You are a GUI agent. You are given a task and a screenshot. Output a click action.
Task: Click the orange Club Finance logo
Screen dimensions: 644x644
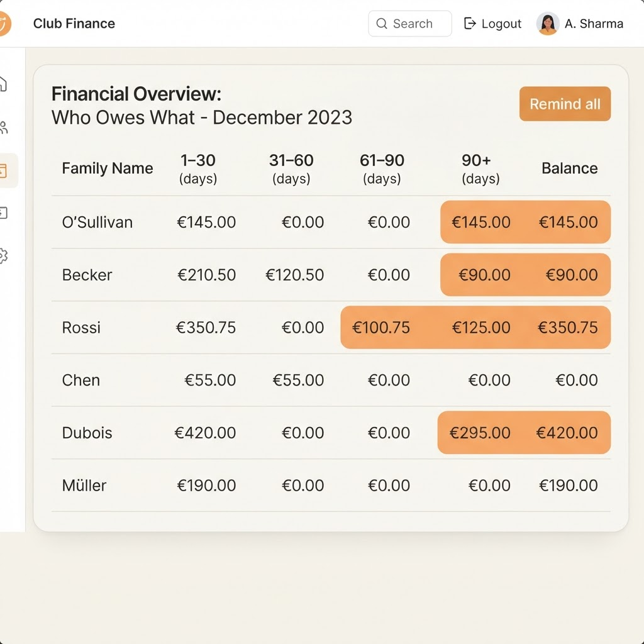click(x=5, y=23)
